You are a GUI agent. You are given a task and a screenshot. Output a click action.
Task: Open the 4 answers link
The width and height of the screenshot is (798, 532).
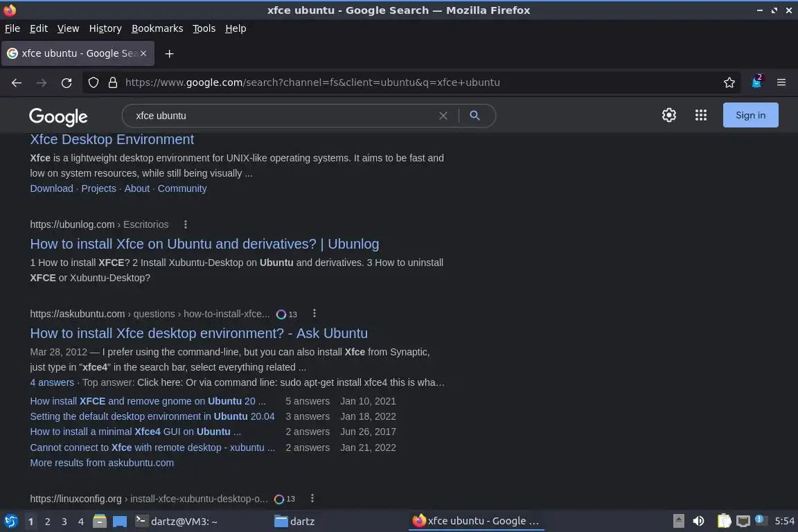tap(52, 382)
